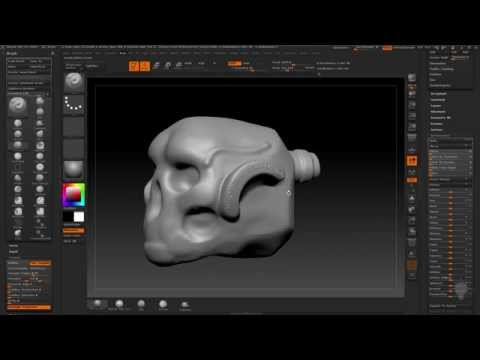
Task: Select the white main color swatch
Action: tap(79, 217)
